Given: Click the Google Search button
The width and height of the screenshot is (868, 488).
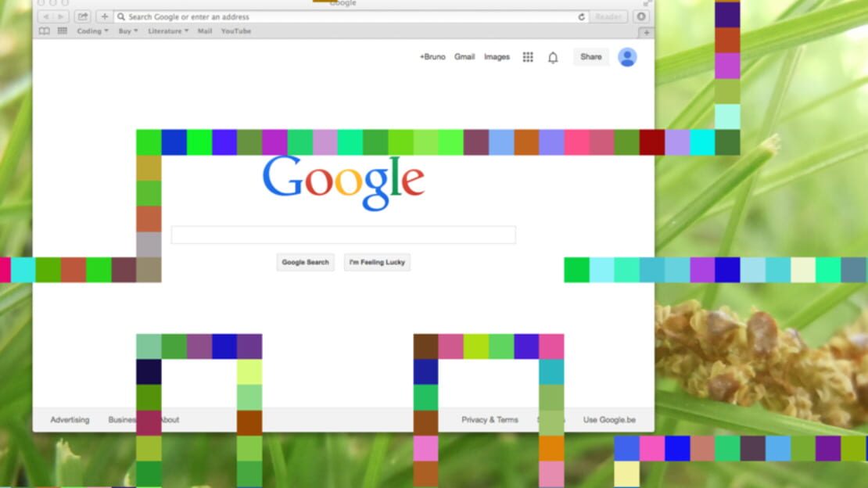Looking at the screenshot, I should pos(305,262).
